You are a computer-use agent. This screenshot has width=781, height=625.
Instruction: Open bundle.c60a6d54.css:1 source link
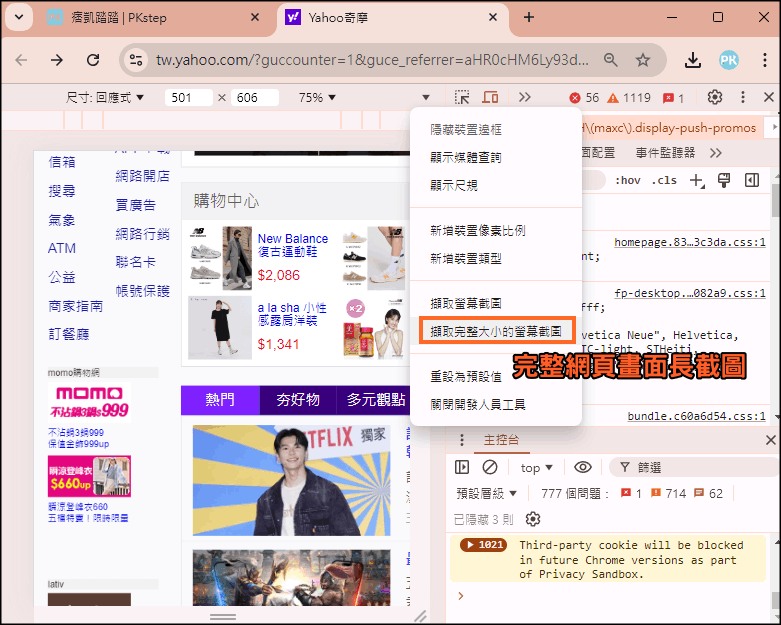[x=696, y=416]
